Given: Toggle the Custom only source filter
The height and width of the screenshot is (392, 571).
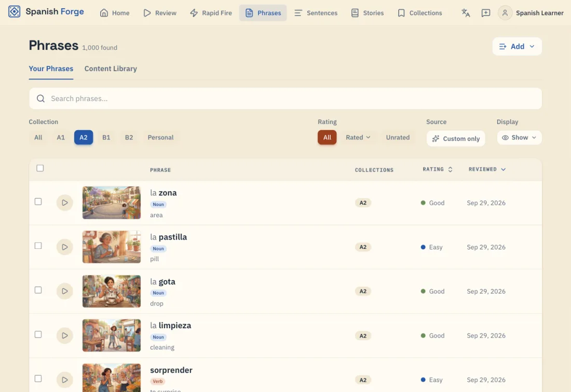Looking at the screenshot, I should [x=456, y=138].
